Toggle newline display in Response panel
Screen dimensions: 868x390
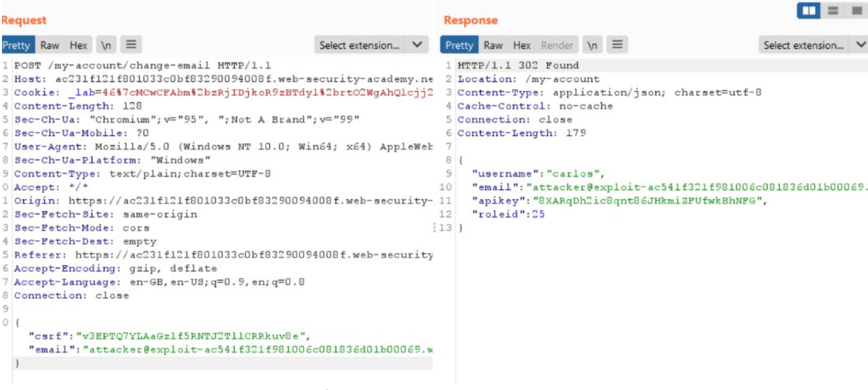[592, 45]
